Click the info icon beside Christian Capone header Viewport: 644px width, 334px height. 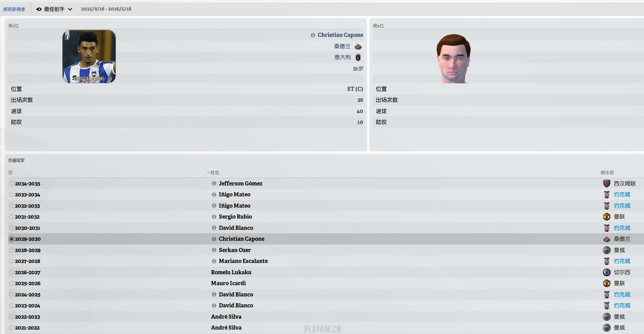pos(313,35)
